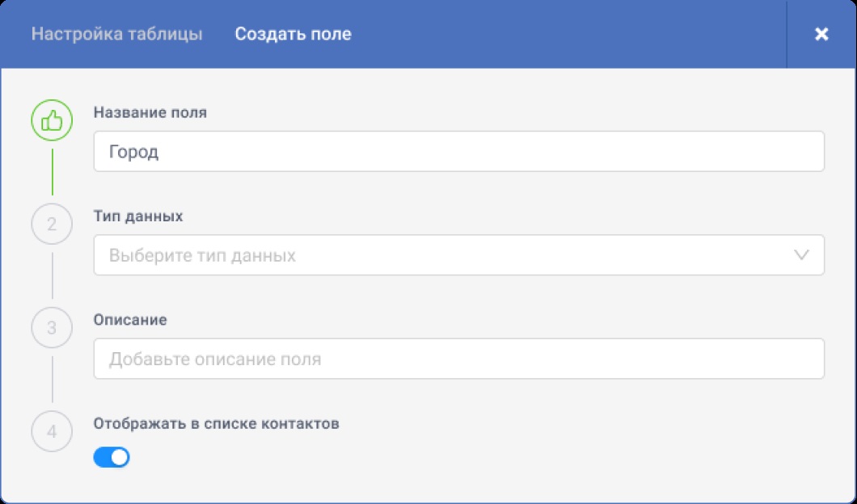The height and width of the screenshot is (504, 857).
Task: Switch to the Настройка таблицы tab
Action: (x=116, y=35)
